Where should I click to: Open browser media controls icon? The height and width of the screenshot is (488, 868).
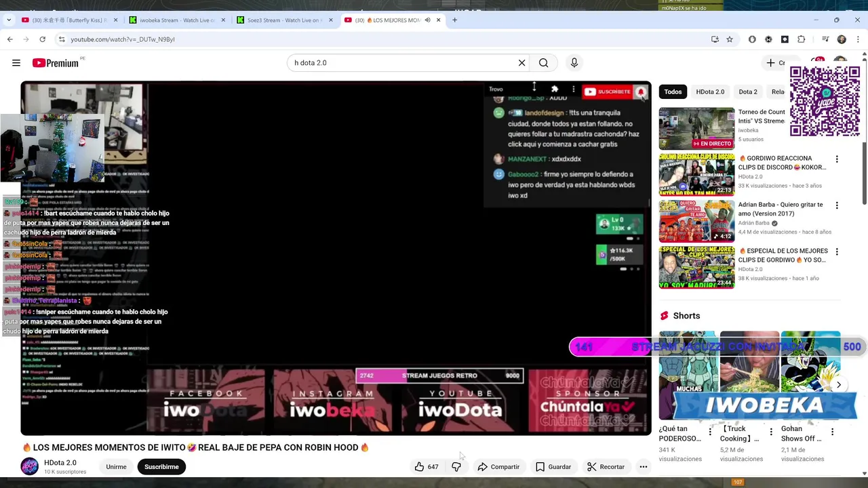tap(825, 39)
